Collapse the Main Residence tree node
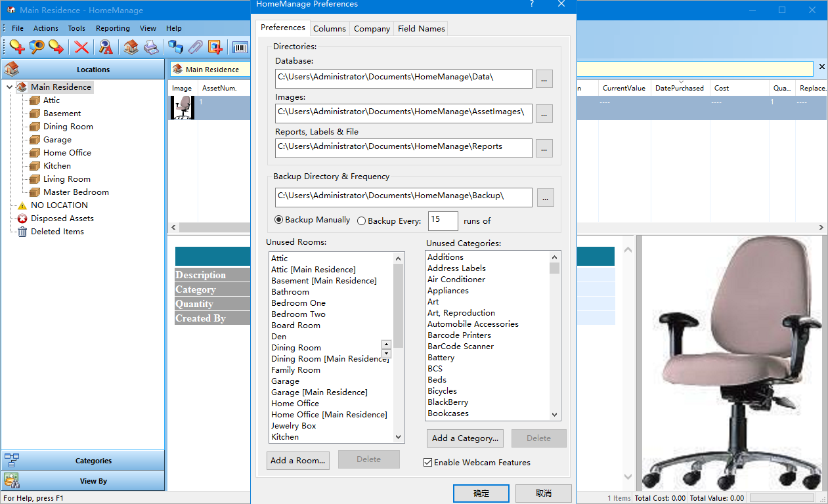This screenshot has width=828, height=504. coord(9,87)
